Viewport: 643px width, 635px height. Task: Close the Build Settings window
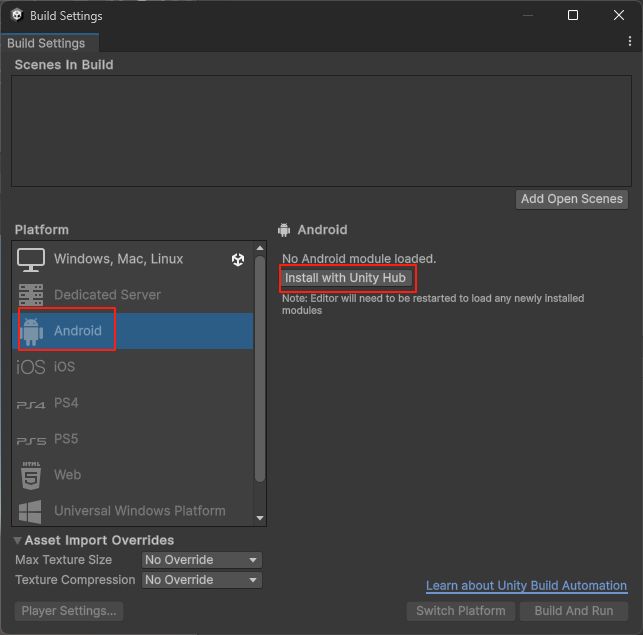click(x=619, y=15)
